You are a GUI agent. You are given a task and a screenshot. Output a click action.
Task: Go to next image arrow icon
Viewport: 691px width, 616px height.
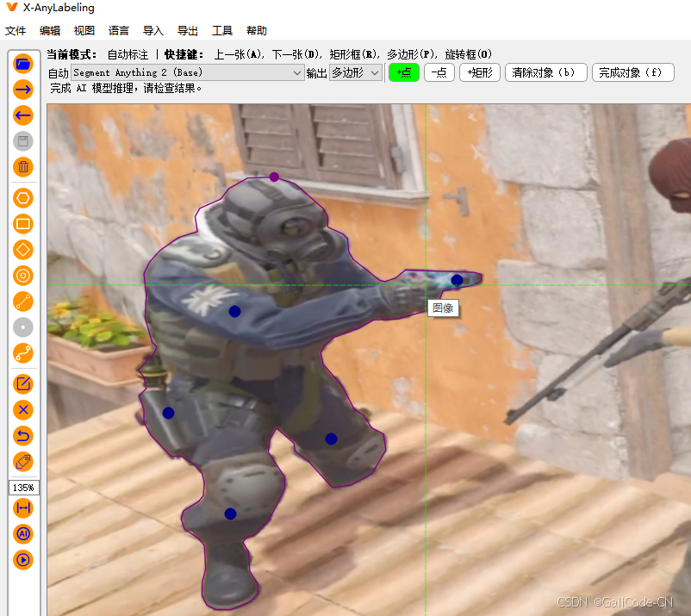point(23,90)
